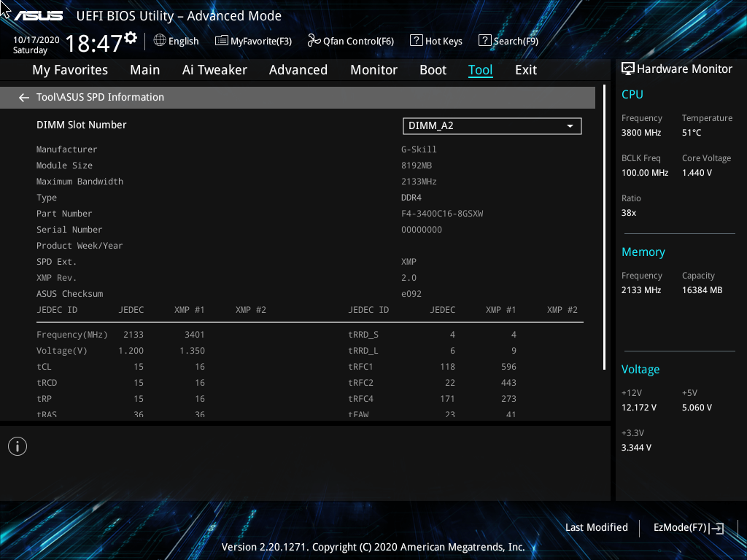Open the Exit tab

tap(526, 70)
